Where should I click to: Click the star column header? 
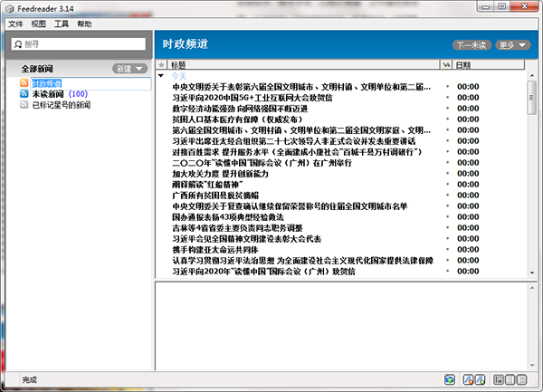[x=161, y=65]
